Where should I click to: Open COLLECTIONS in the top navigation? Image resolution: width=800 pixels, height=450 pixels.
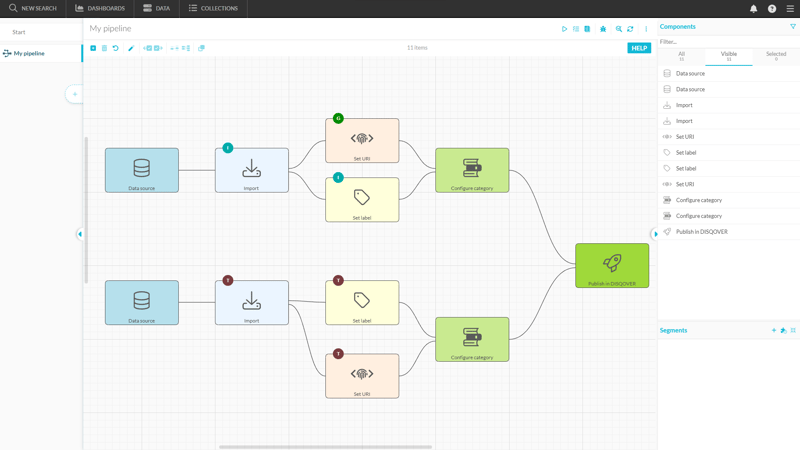click(213, 9)
